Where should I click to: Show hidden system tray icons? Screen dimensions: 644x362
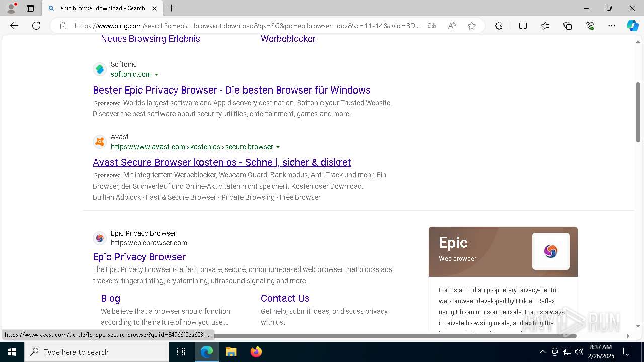[542, 352]
